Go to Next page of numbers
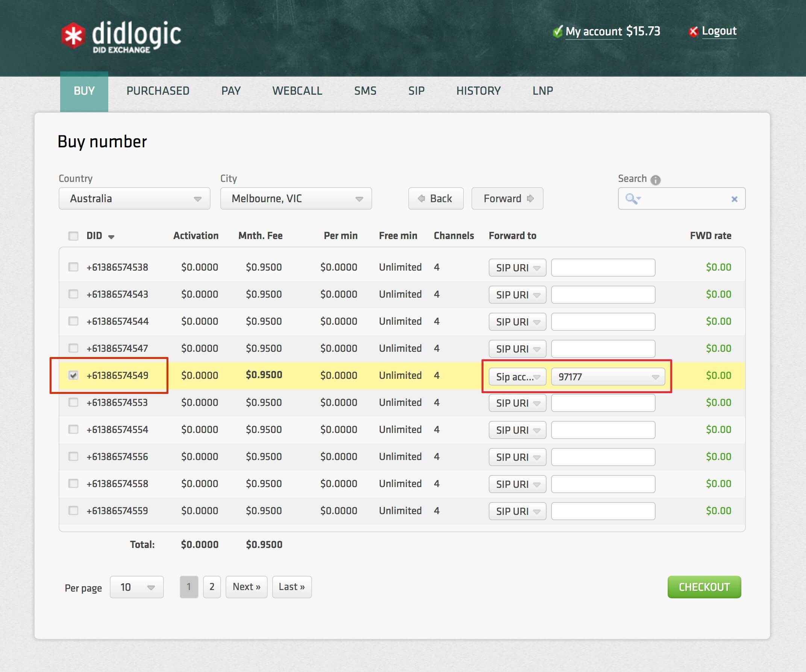Screen dimensions: 806x672 click(x=246, y=587)
